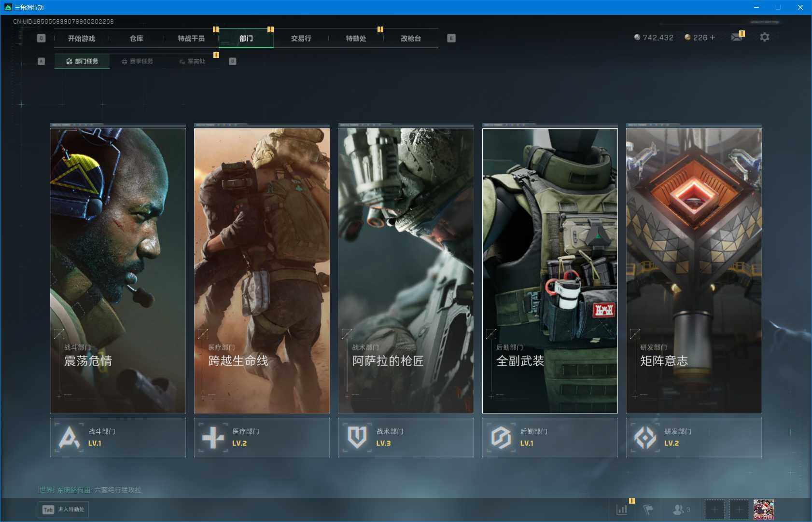
Task: Open the mail inbox envelope icon
Action: [x=736, y=38]
